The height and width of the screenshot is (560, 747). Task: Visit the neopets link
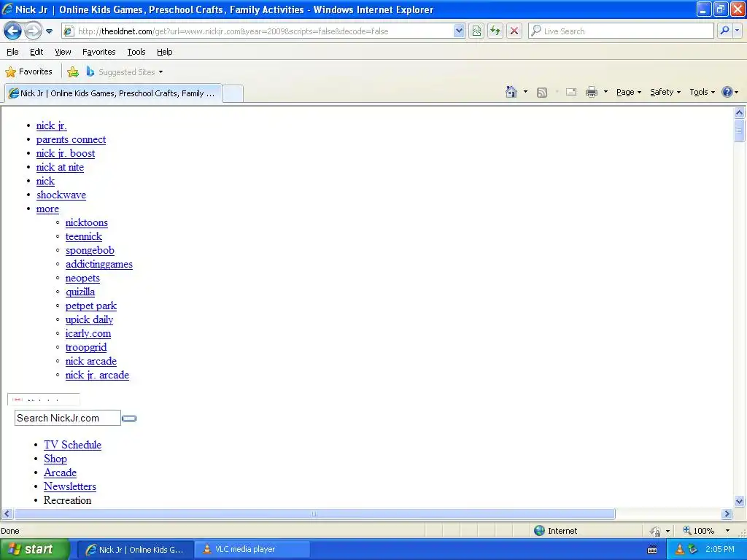[82, 278]
